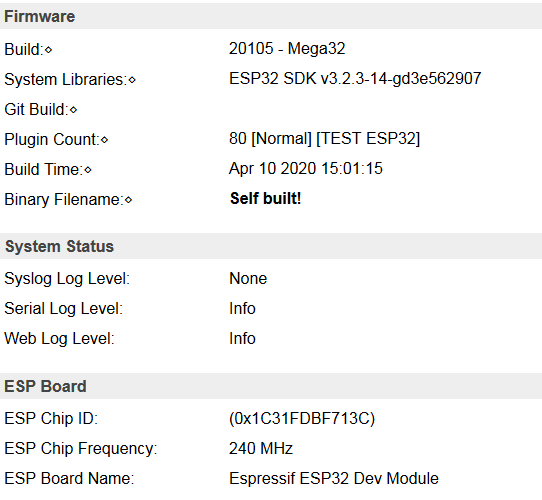Click the build value 20105 - Mega32

click(x=287, y=48)
